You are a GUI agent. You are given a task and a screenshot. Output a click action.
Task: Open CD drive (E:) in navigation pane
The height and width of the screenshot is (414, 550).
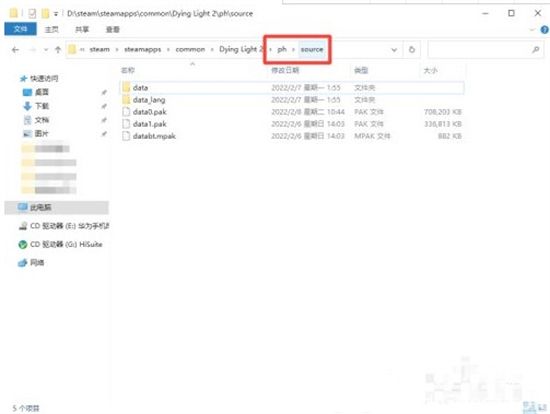point(64,226)
